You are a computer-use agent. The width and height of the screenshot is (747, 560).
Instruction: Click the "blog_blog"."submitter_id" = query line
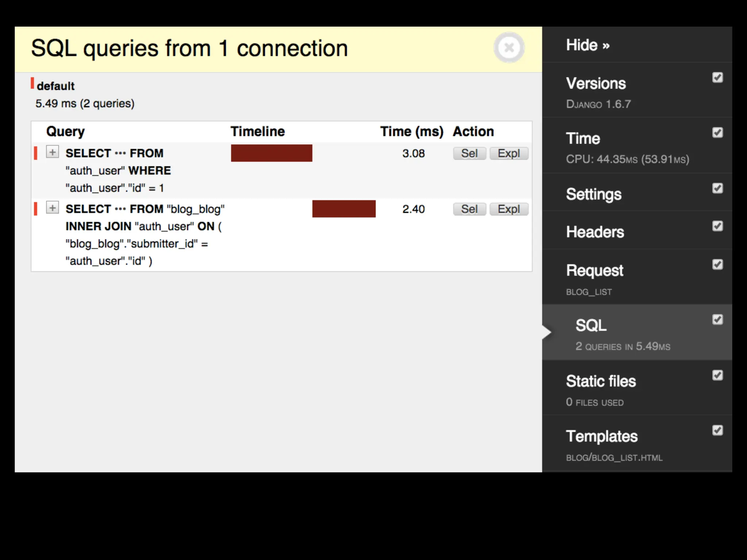click(137, 244)
